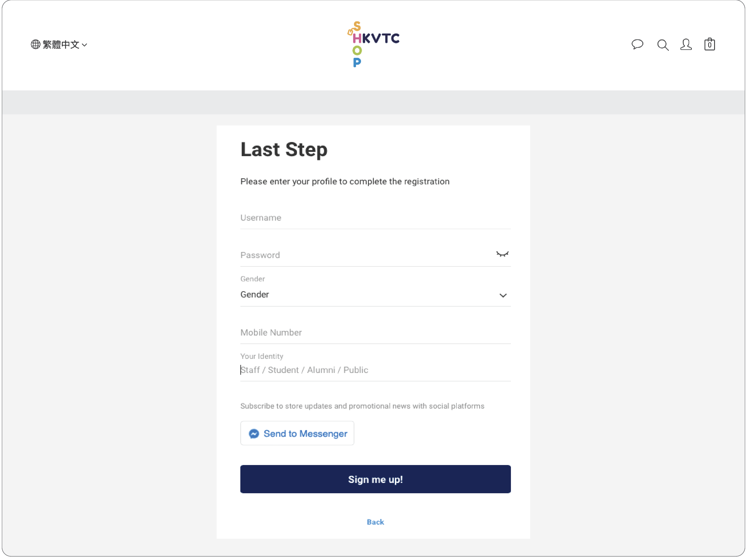Click the Last Step heading
The image size is (747, 560).
[284, 150]
